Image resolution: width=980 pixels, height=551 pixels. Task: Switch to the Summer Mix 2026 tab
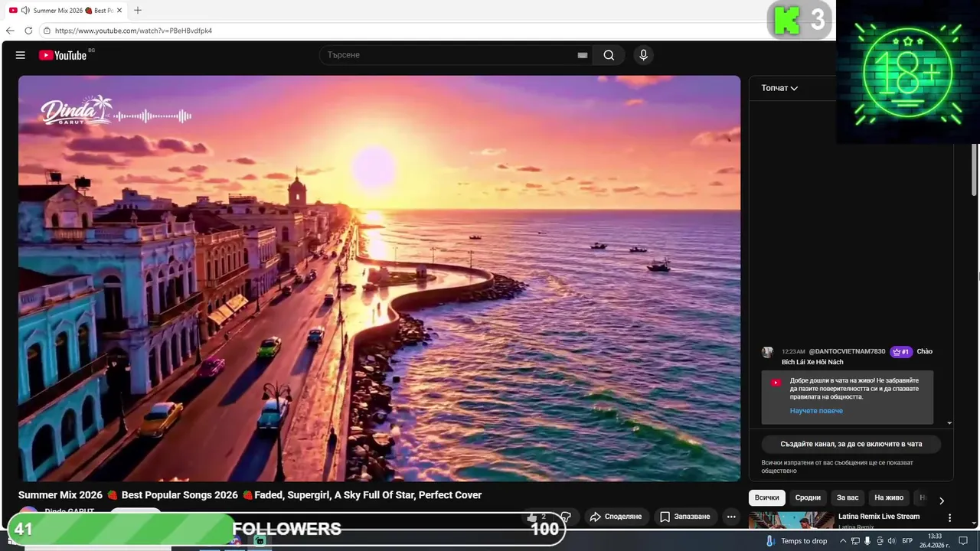coord(65,11)
